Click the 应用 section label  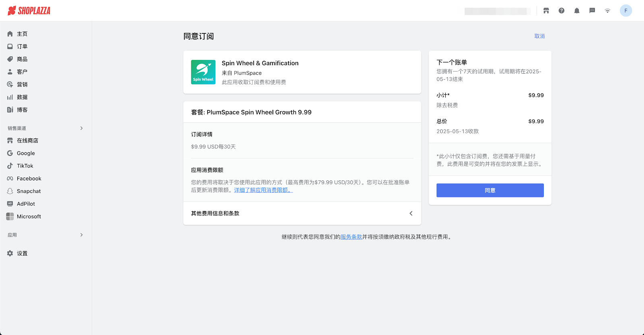pyautogui.click(x=12, y=235)
